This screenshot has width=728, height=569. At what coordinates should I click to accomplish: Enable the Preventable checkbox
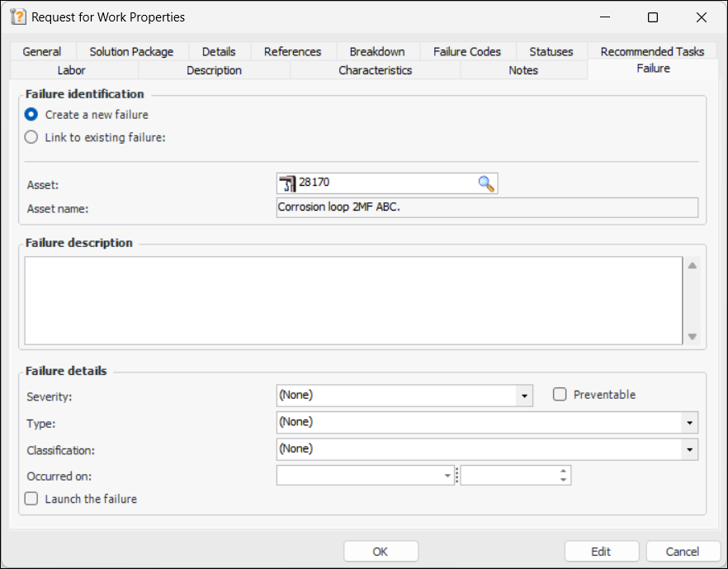click(x=560, y=395)
